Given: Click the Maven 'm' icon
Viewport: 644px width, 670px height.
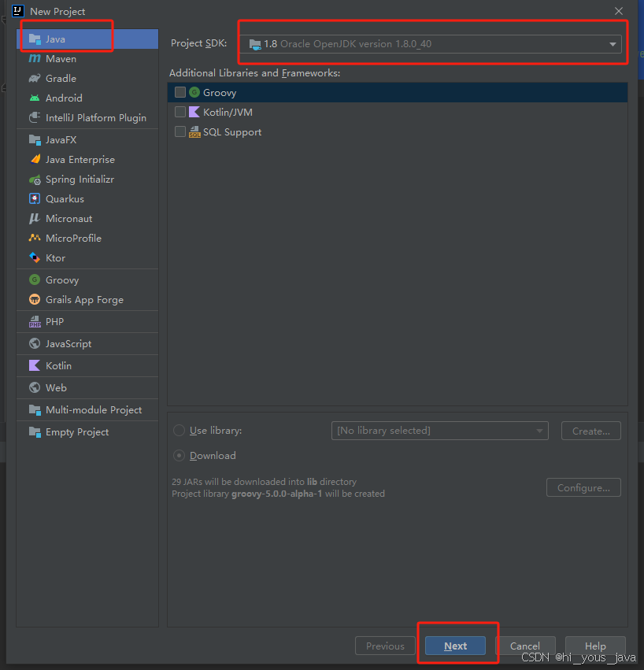Looking at the screenshot, I should 35,58.
